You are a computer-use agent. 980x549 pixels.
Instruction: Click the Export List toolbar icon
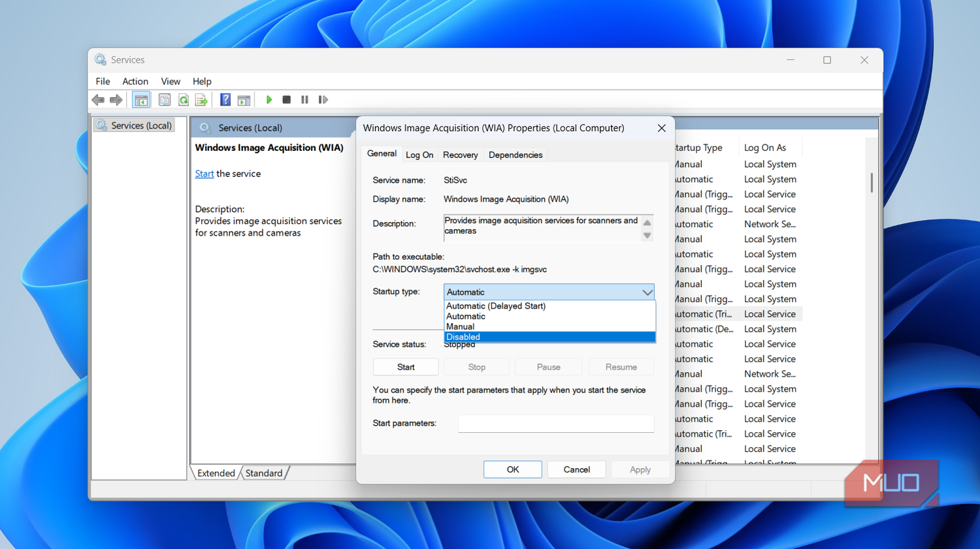tap(201, 100)
